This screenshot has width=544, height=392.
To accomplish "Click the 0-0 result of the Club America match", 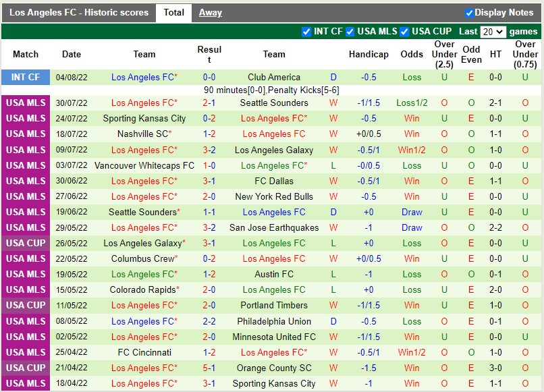I will tap(209, 77).
